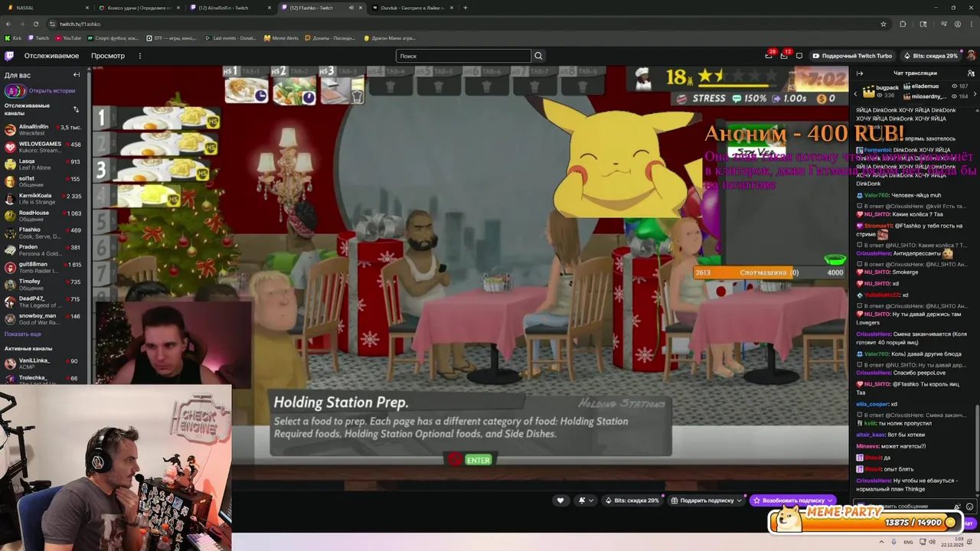Open WELOVEGAMES channel in sidebar

click(45, 147)
